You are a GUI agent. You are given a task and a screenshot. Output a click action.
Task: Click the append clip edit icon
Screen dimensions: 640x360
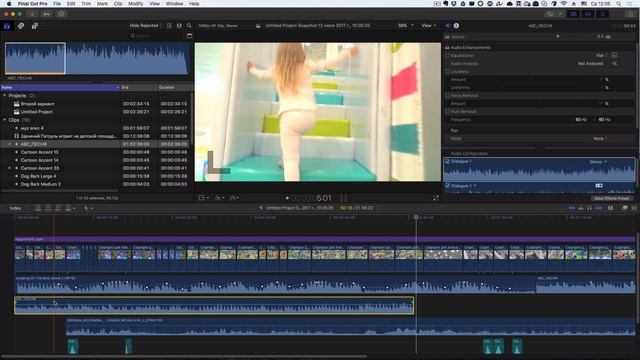click(58, 208)
